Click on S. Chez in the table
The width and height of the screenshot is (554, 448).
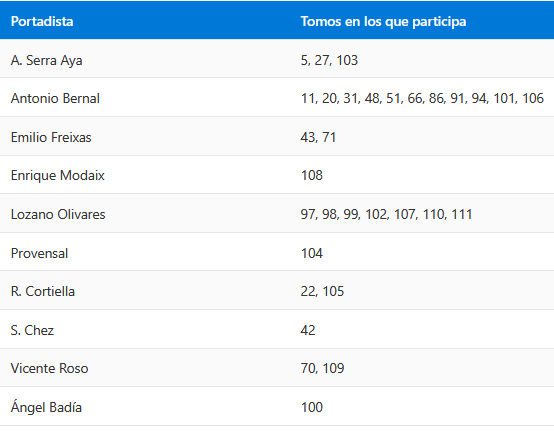(33, 330)
